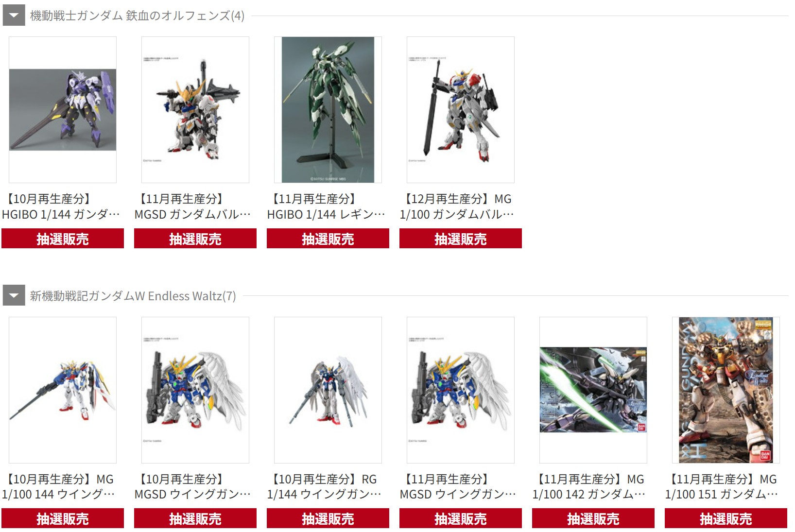Open the RG 1/144 Wing Gundam image
The height and width of the screenshot is (532, 795).
328,390
